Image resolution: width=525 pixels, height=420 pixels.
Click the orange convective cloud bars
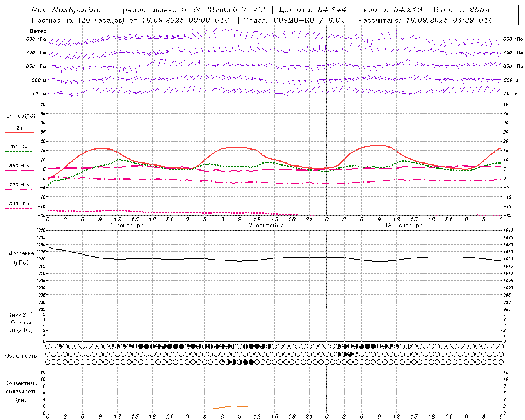click(x=231, y=407)
